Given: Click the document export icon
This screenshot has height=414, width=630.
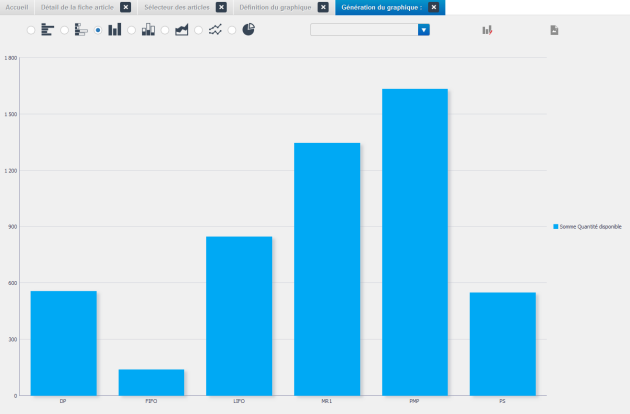Looking at the screenshot, I should point(554,30).
